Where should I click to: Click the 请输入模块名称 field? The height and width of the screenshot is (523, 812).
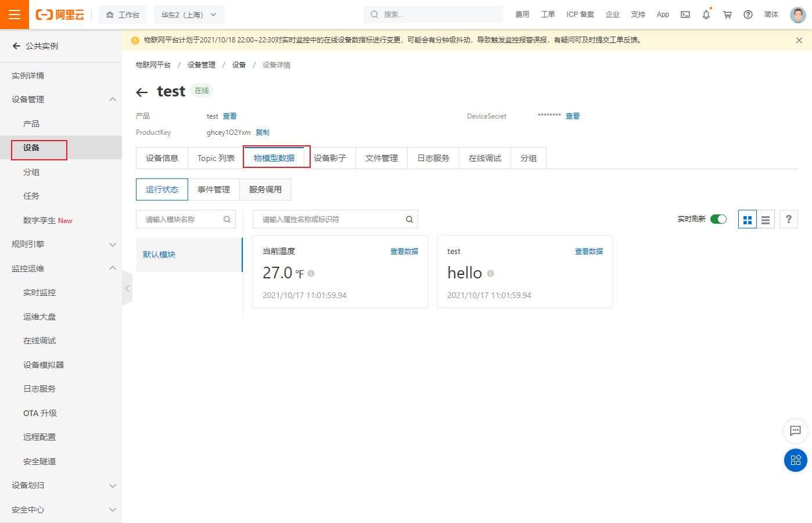(x=186, y=219)
